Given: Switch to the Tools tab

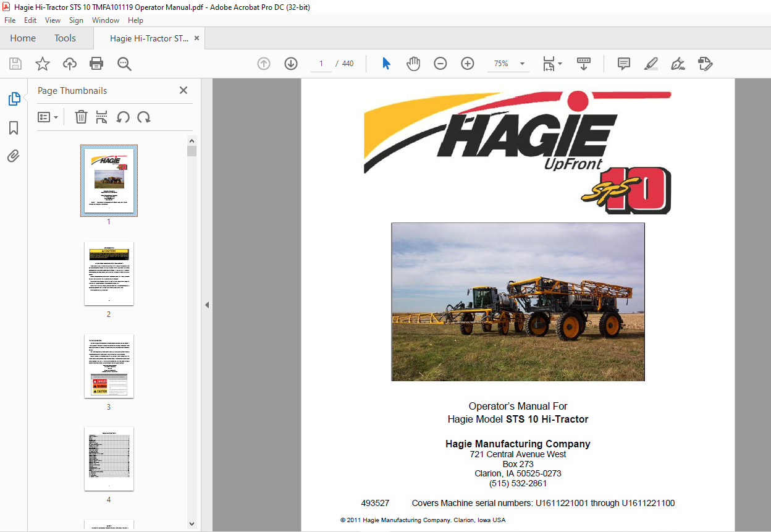Looking at the screenshot, I should pos(65,38).
